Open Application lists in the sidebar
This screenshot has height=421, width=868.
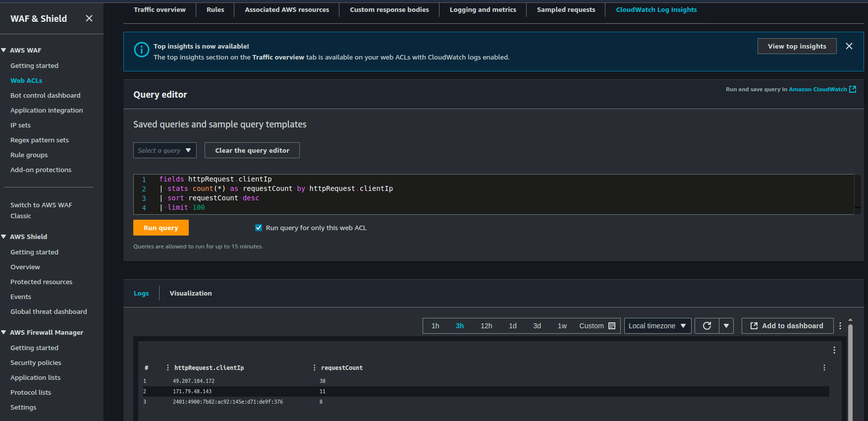coord(35,377)
